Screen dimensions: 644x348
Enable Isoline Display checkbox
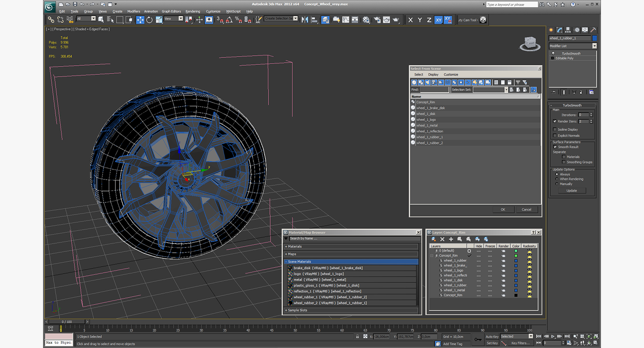(555, 129)
